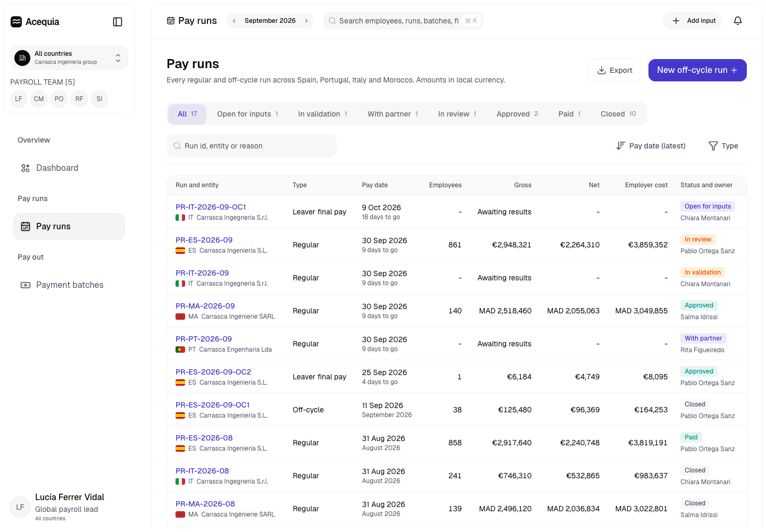Open run PR-ES-2026-08
766x532 pixels.
point(204,438)
